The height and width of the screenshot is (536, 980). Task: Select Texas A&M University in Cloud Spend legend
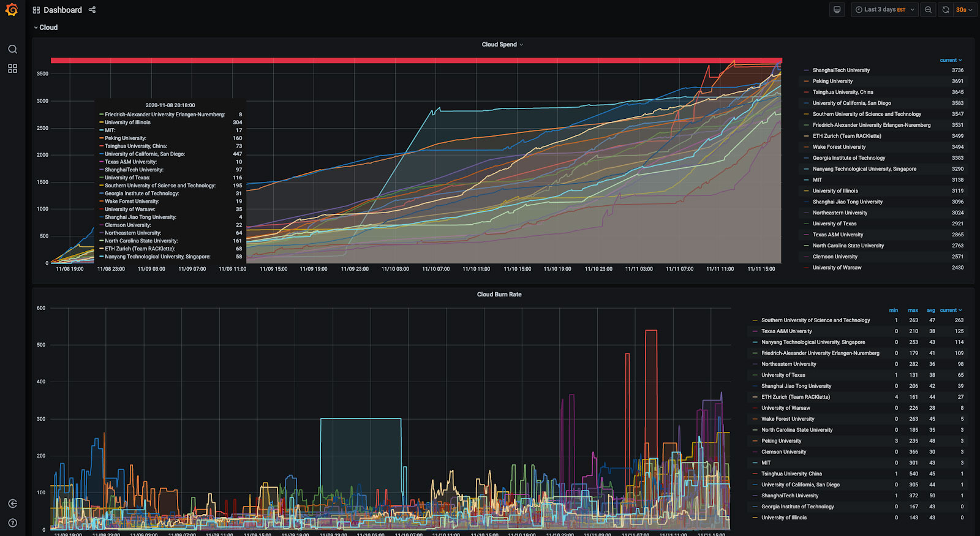click(838, 235)
